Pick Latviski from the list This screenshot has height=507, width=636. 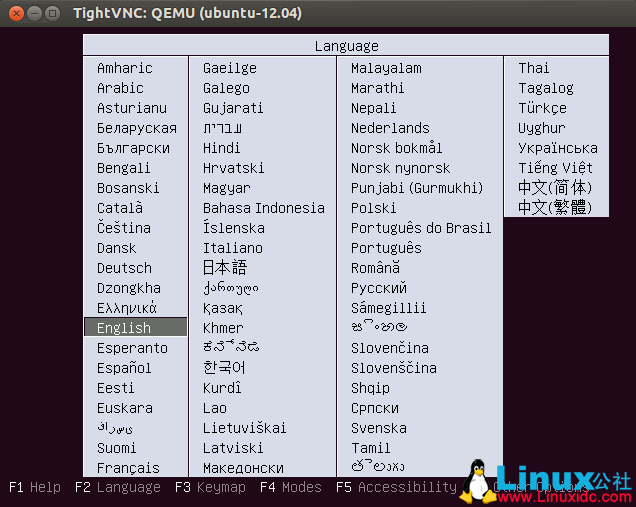click(x=233, y=448)
